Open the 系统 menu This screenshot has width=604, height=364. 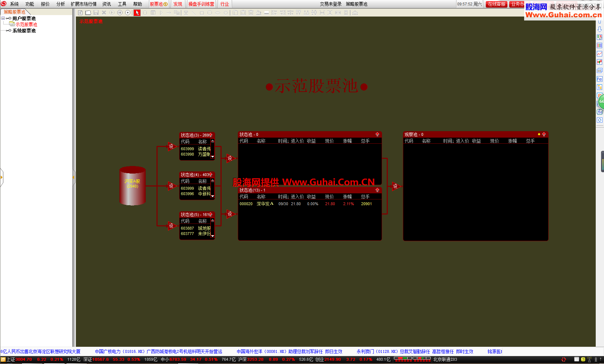coord(14,4)
